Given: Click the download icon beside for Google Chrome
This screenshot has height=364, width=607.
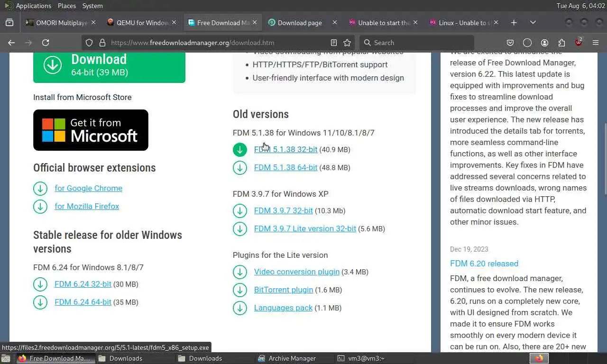Looking at the screenshot, I should tap(40, 189).
